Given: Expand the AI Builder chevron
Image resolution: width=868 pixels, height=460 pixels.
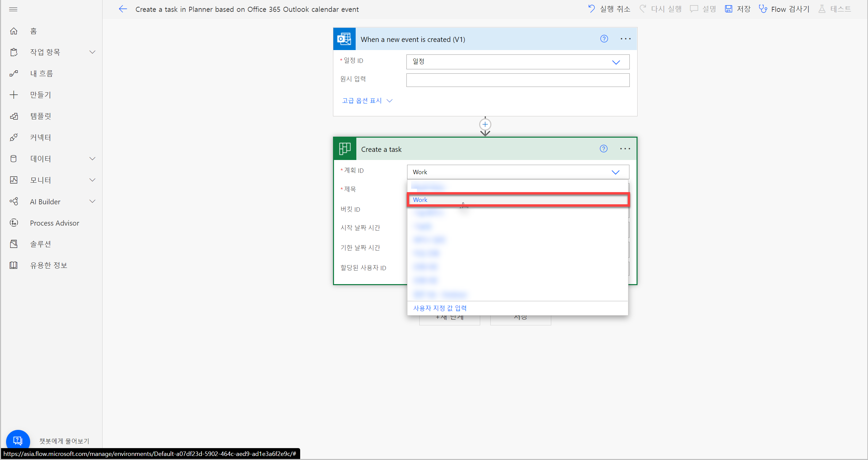Looking at the screenshot, I should 92,202.
